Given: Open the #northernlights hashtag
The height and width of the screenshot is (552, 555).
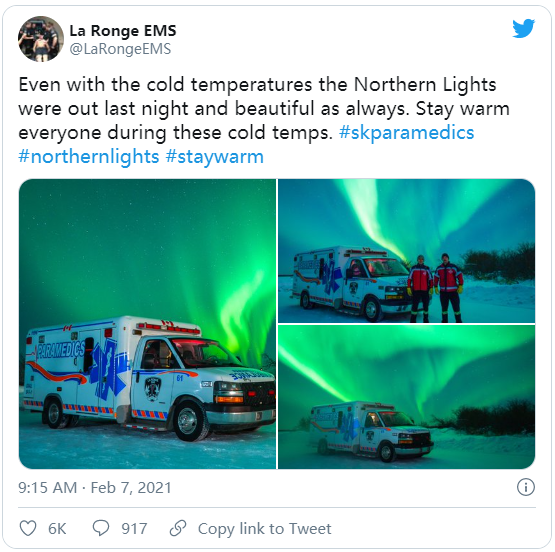Looking at the screenshot, I should (89, 157).
